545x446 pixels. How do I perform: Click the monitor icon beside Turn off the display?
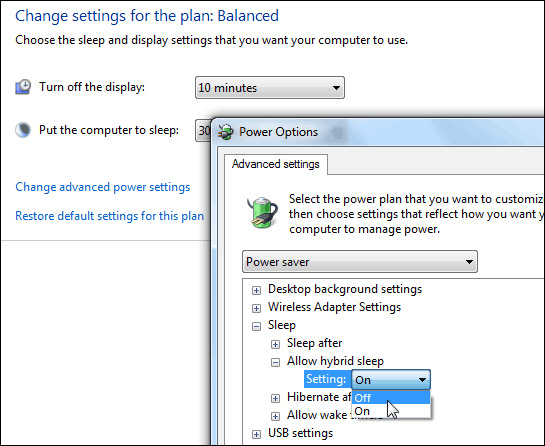23,87
